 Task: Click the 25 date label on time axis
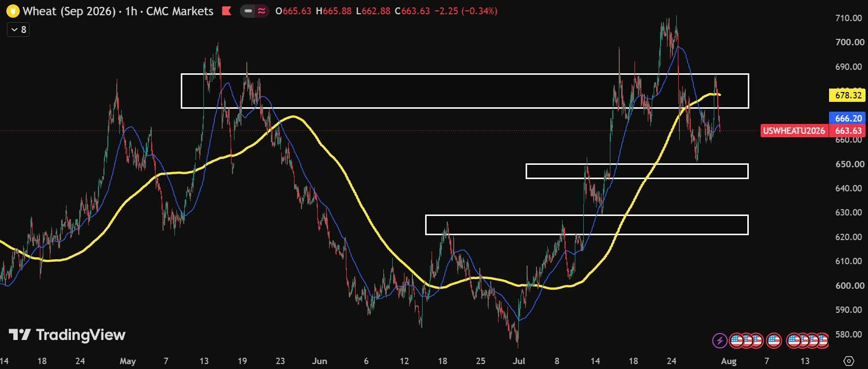coord(481,361)
